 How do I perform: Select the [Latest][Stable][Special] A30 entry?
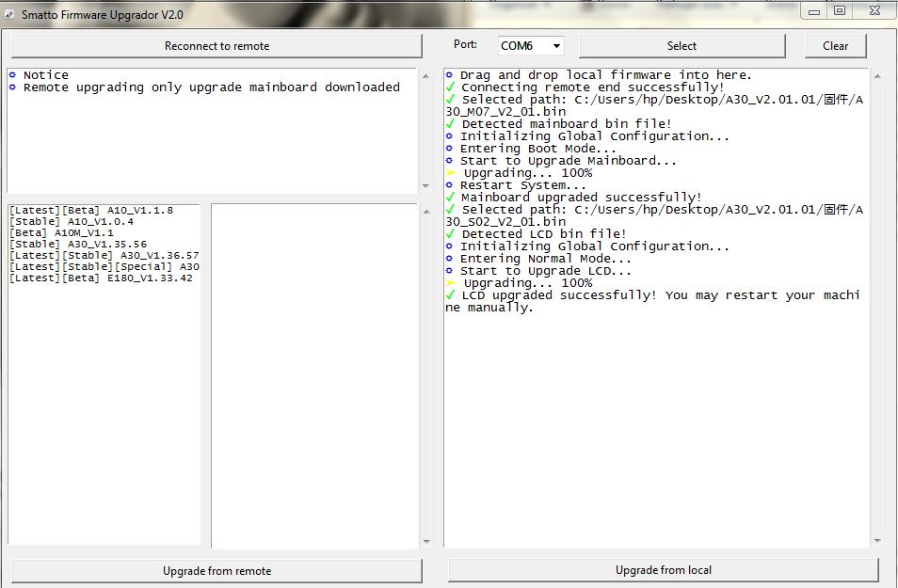pos(104,267)
